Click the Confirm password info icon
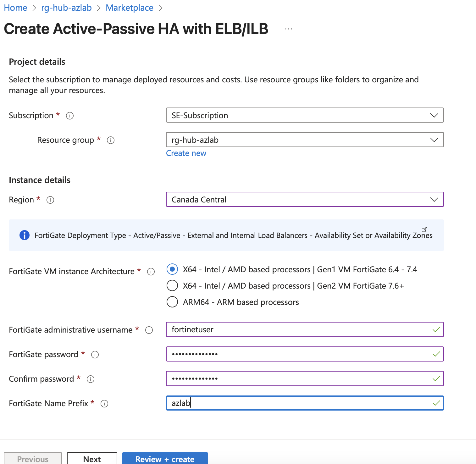 point(91,379)
